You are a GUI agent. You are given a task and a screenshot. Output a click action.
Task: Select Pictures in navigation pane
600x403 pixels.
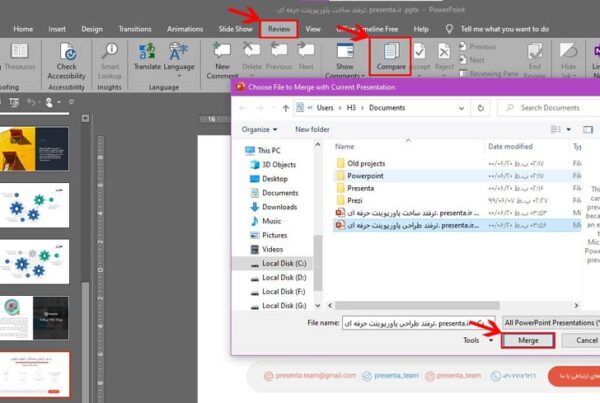click(x=274, y=235)
